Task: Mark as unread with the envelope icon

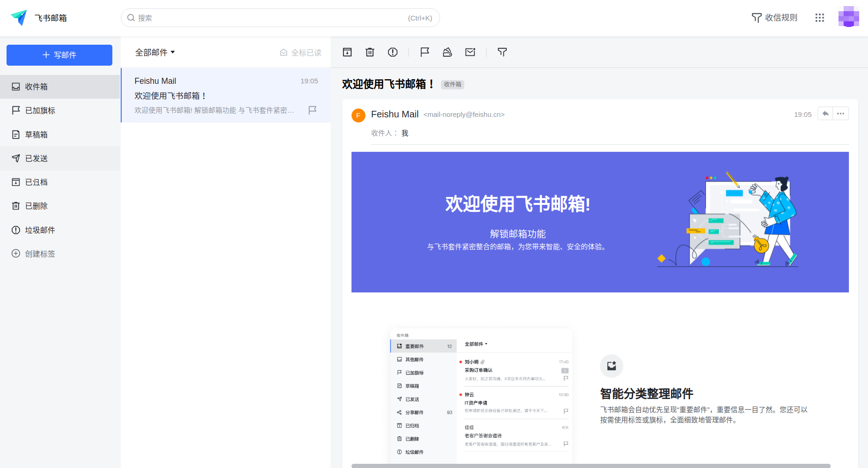Action: (470, 52)
